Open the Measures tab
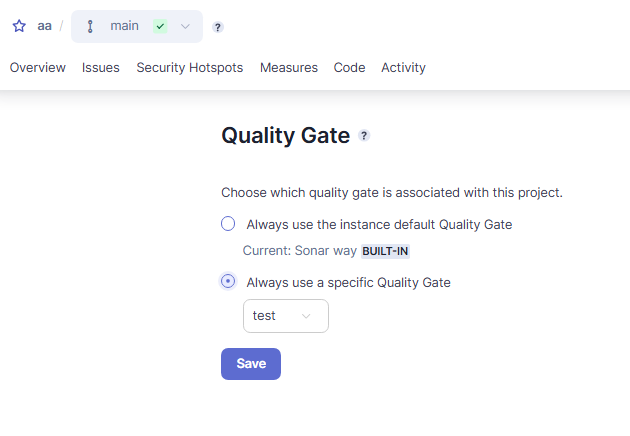This screenshot has width=630, height=436. (x=289, y=68)
